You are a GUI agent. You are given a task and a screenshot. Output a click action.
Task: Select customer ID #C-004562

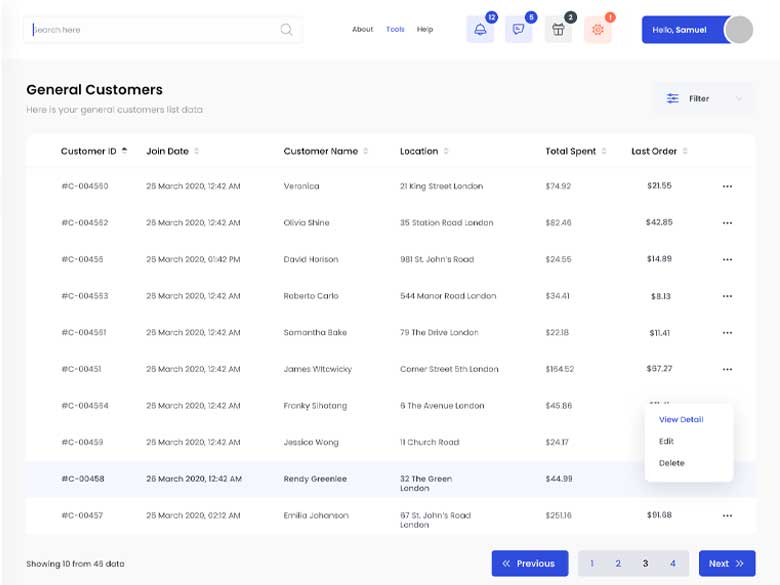click(x=85, y=222)
